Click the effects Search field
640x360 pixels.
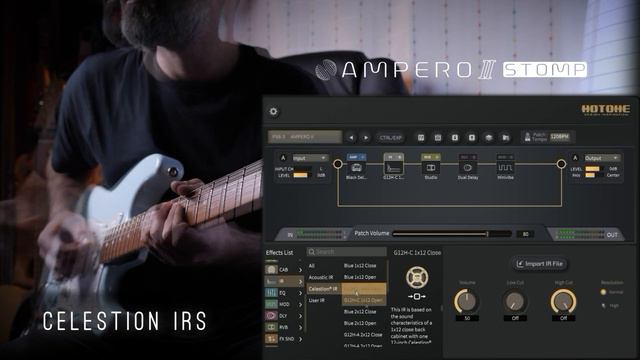[347, 252]
